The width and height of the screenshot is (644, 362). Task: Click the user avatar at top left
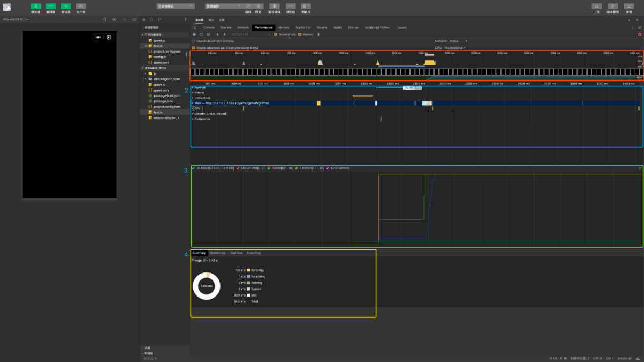7,7
